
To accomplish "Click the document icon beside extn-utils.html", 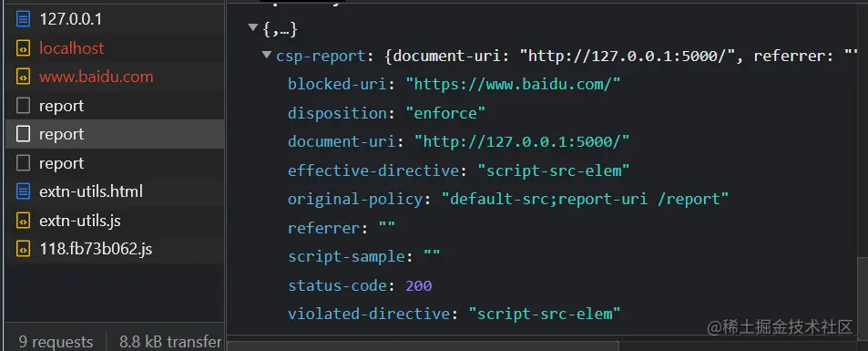I will (x=23, y=191).
